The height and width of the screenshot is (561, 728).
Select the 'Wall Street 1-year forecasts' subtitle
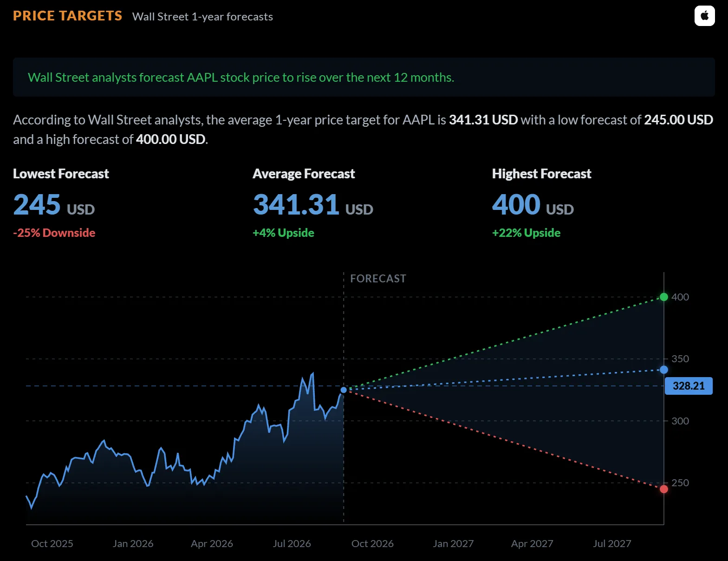click(x=202, y=17)
